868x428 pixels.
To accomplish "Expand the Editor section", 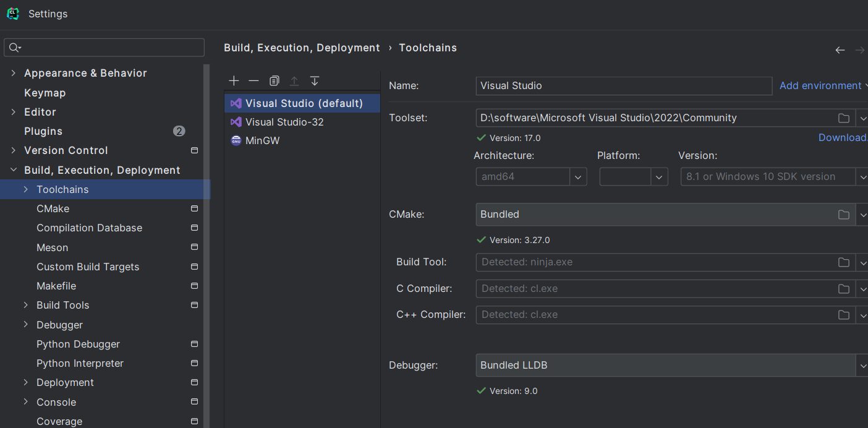I will coord(14,112).
